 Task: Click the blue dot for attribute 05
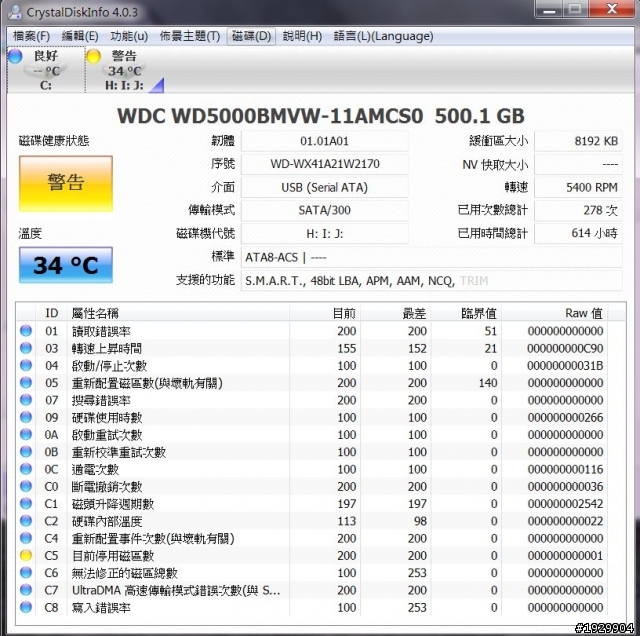click(x=26, y=382)
